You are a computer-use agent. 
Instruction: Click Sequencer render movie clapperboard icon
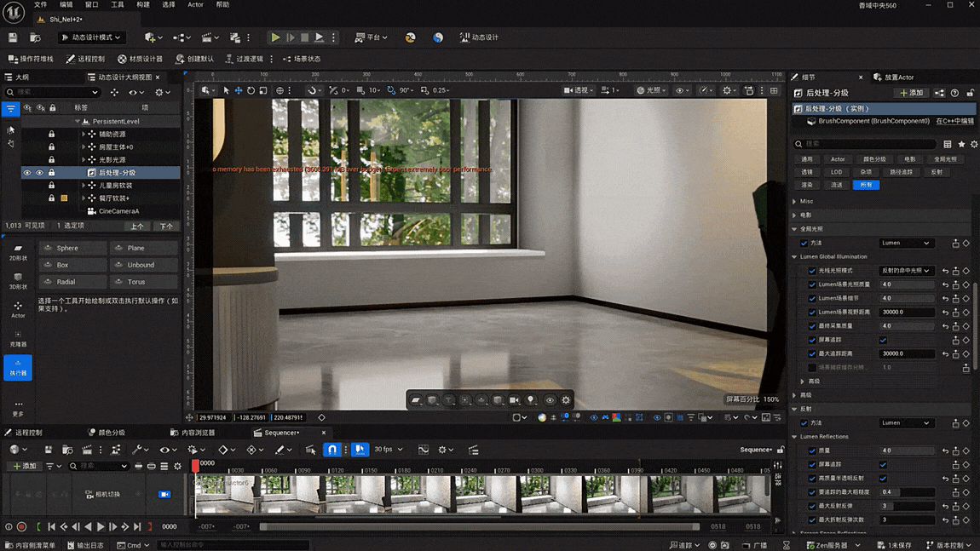point(87,449)
